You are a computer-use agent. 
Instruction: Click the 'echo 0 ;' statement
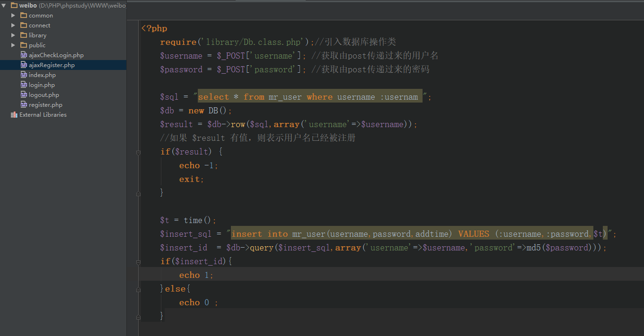[199, 302]
